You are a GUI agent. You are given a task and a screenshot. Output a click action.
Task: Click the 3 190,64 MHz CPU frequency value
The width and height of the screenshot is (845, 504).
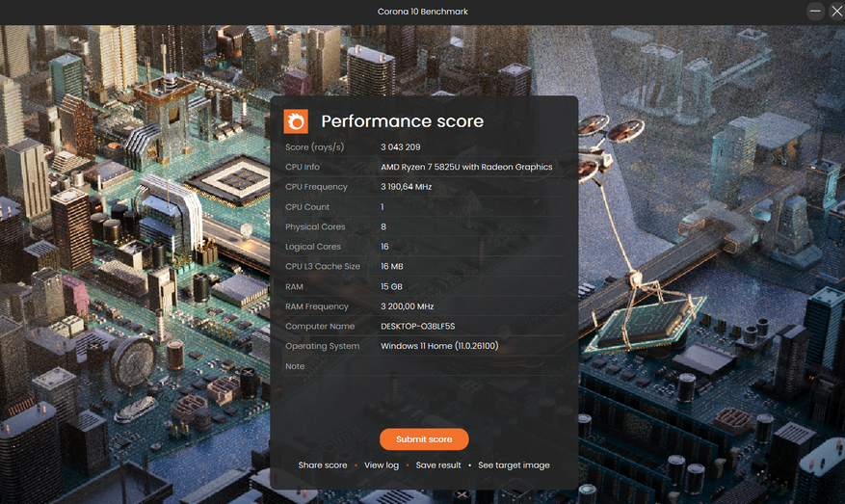tap(406, 187)
